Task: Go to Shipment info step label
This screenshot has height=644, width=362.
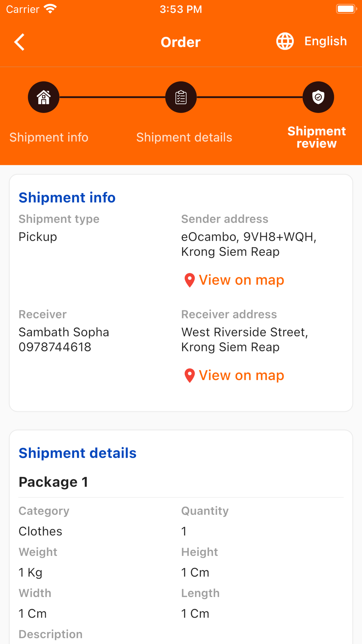Action: (x=49, y=137)
